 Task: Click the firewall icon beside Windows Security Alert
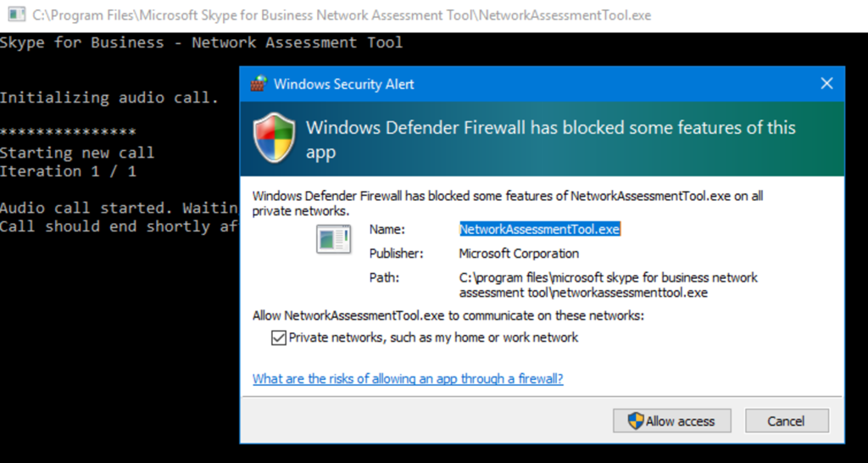pos(258,84)
